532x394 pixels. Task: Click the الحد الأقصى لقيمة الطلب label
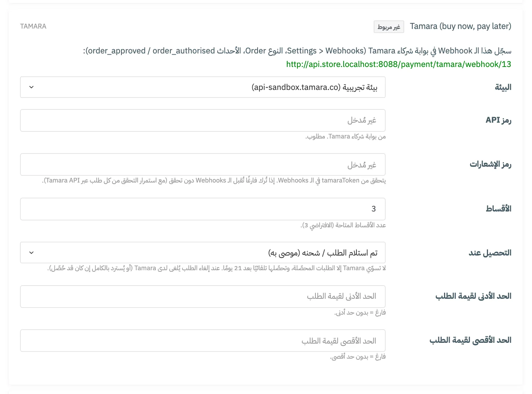470,340
